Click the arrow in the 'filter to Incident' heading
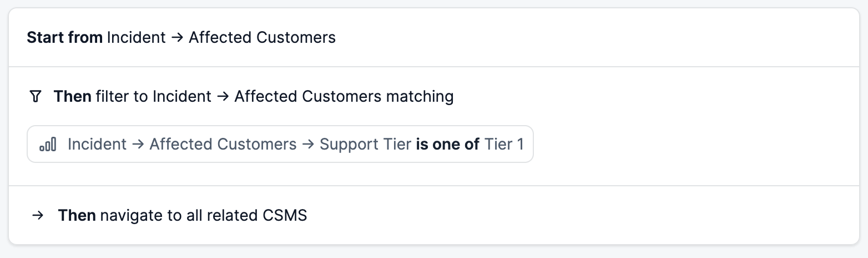The height and width of the screenshot is (258, 868). coord(223,97)
